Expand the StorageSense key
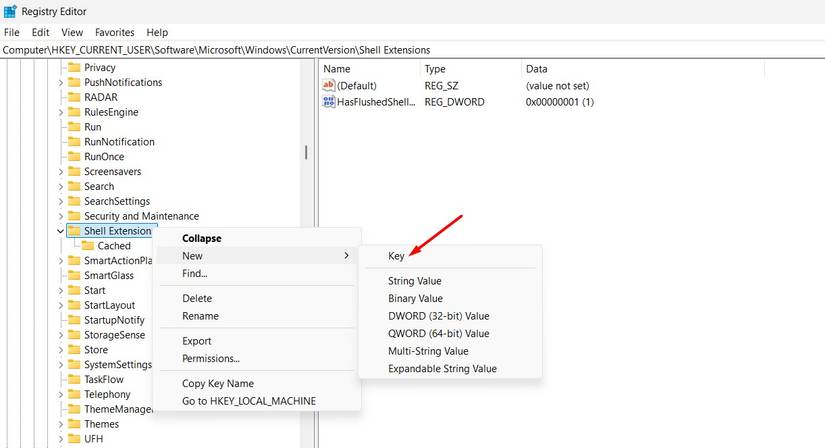825x448 pixels. 61,335
